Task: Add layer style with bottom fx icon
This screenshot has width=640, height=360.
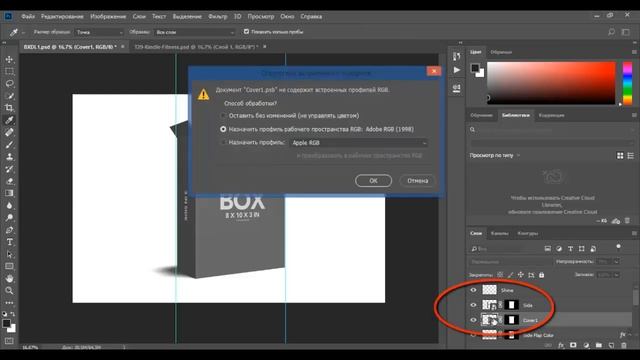Action: tap(561, 345)
